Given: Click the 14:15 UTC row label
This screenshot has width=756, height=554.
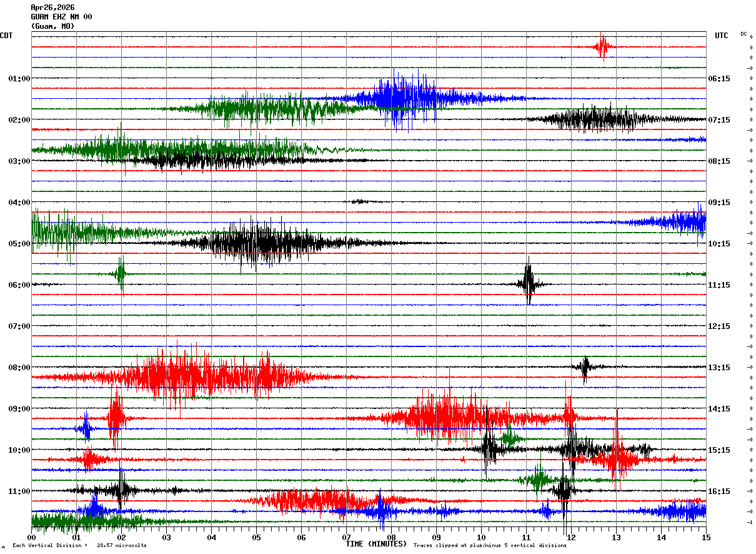Looking at the screenshot, I should (719, 409).
